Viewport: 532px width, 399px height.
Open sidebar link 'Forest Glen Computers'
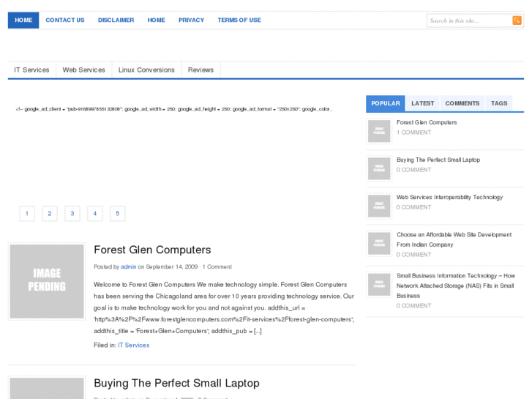(x=427, y=122)
